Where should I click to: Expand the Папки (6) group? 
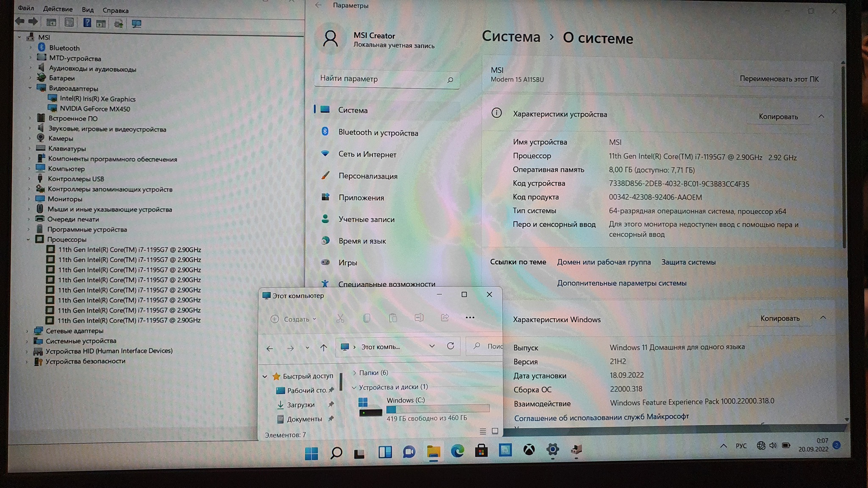[354, 373]
